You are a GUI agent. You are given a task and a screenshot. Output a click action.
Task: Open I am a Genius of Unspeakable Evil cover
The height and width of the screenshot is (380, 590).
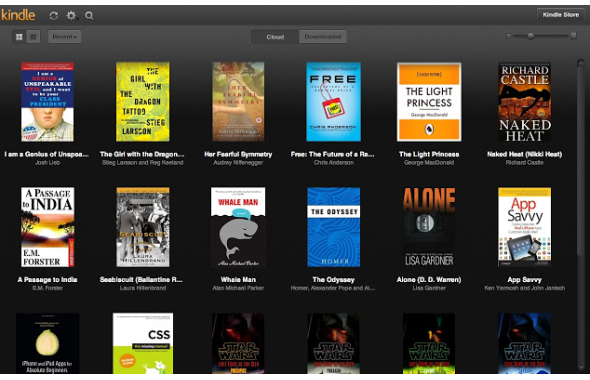click(x=47, y=102)
